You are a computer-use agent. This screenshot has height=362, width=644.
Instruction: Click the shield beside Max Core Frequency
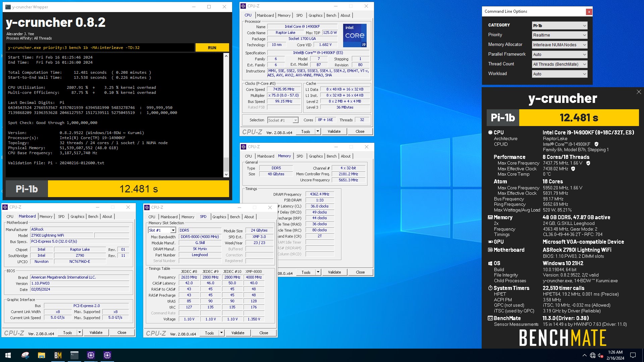(588, 163)
